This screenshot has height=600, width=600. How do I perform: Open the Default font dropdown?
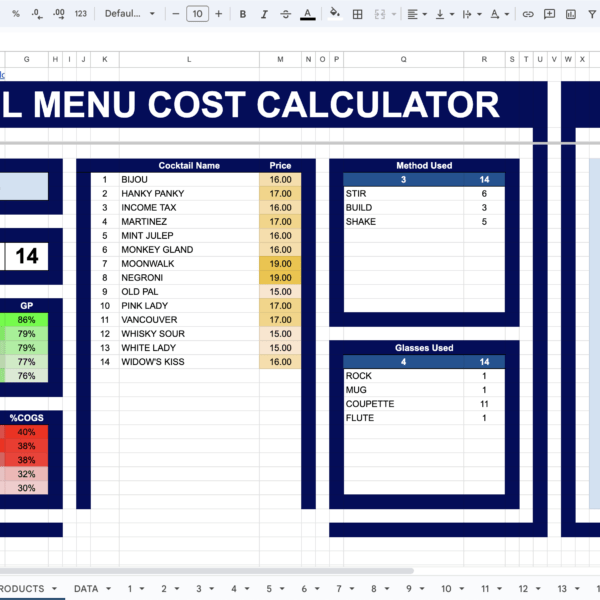[x=129, y=14]
